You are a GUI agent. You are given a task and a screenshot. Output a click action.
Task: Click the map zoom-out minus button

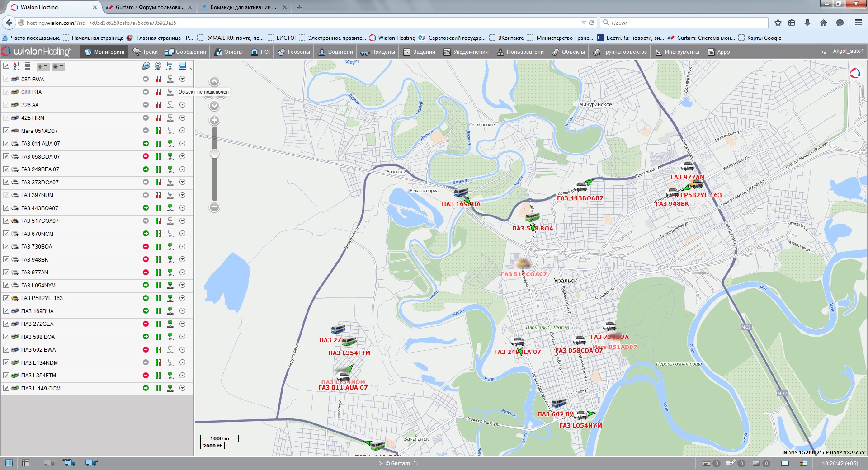coord(214,207)
